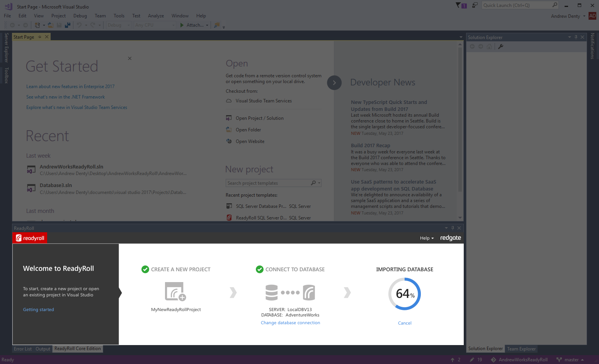The image size is (599, 364).
Task: Click Change database connection link
Action: tap(290, 323)
